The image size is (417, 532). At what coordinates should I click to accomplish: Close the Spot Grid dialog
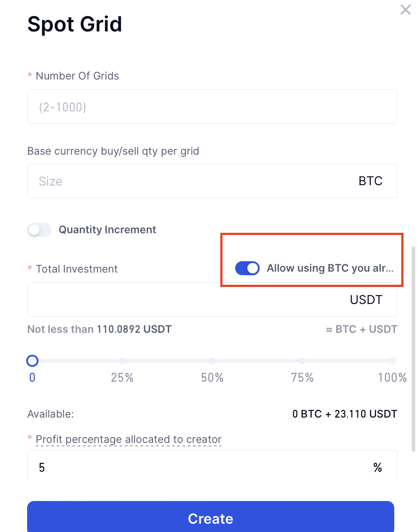pyautogui.click(x=405, y=10)
